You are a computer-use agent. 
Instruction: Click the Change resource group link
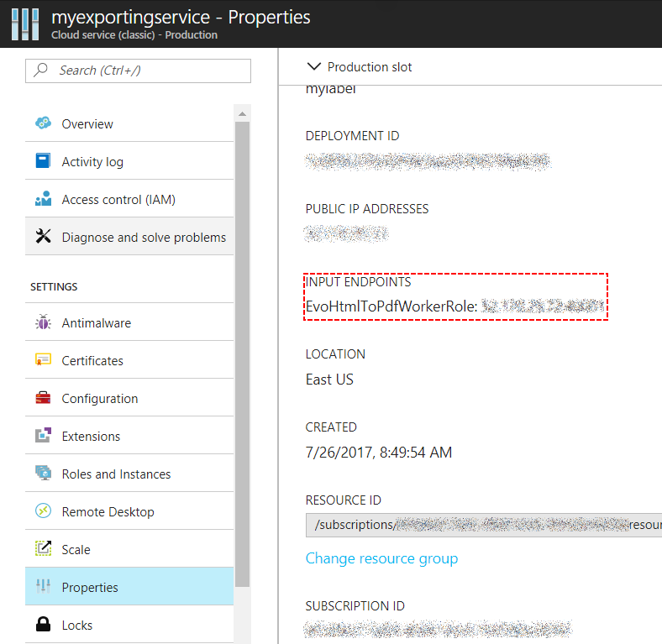tap(381, 558)
